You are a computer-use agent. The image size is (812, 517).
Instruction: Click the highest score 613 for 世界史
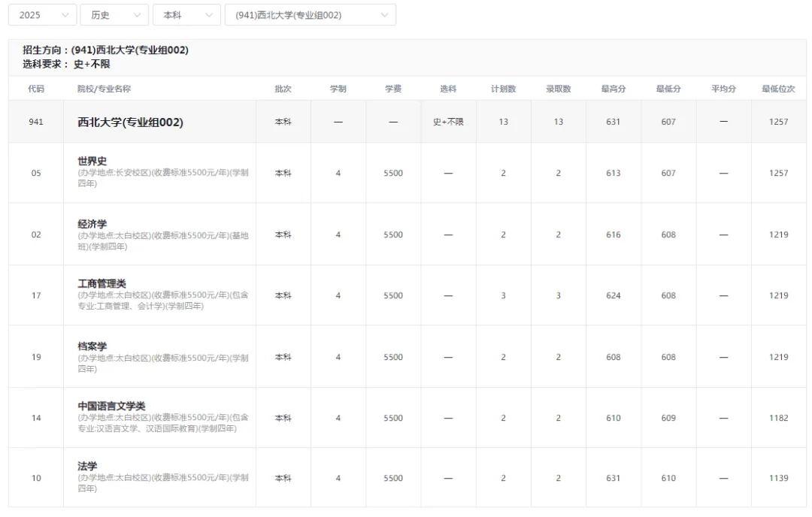tap(614, 173)
